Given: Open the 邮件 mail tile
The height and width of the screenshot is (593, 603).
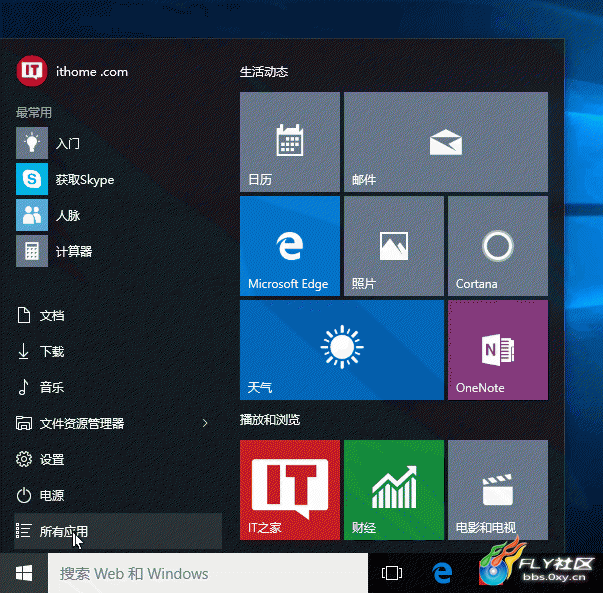Looking at the screenshot, I should coord(446,142).
